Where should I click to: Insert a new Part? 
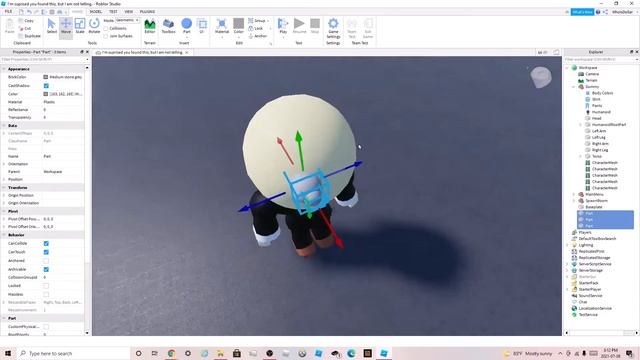pos(187,26)
